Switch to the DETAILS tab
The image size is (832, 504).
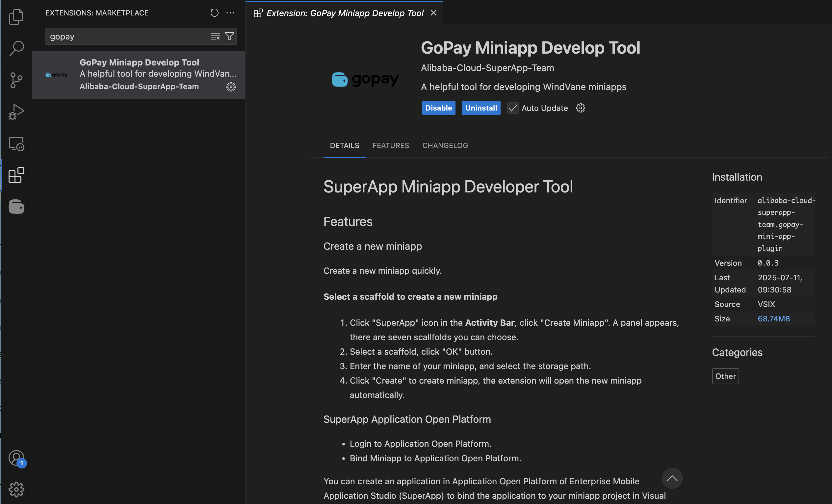344,145
